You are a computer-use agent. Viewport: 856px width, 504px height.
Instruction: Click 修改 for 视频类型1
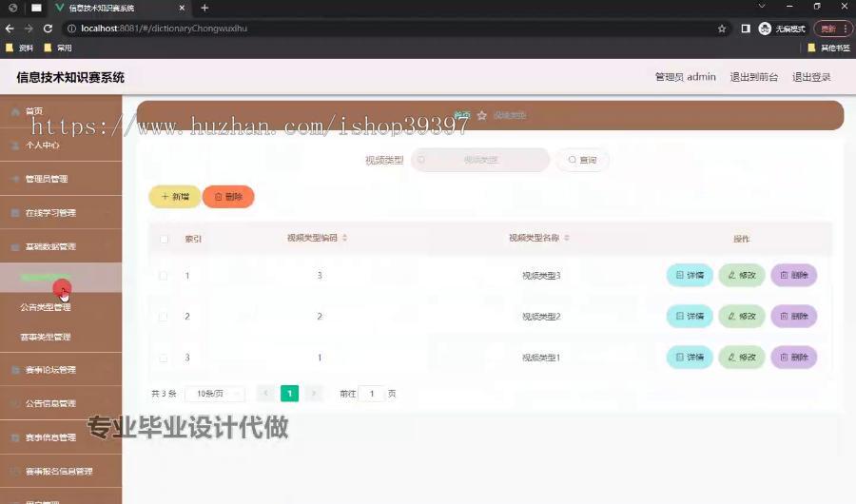tap(741, 358)
